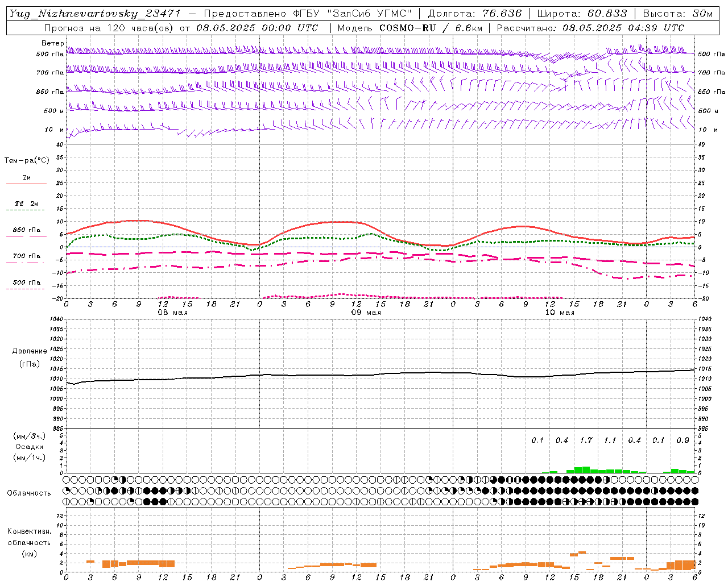Click the 1.1 precipitation value
728x582 pixels.
[x=610, y=440]
